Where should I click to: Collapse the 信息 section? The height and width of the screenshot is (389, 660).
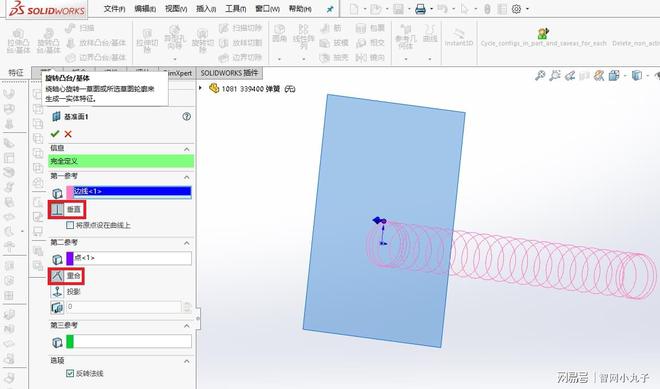[187, 149]
